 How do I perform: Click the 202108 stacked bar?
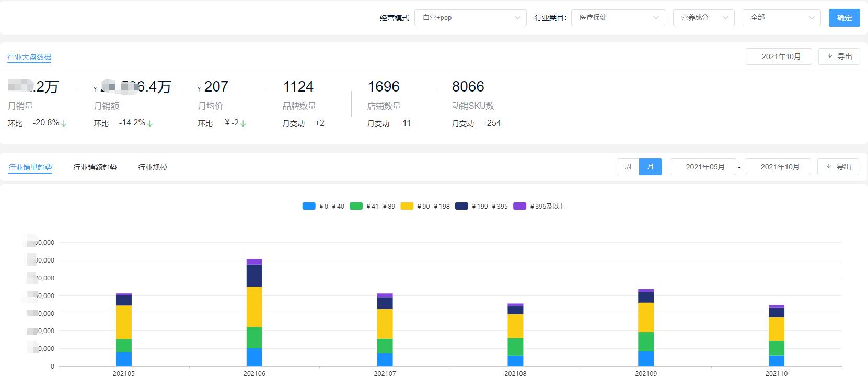coord(515,335)
